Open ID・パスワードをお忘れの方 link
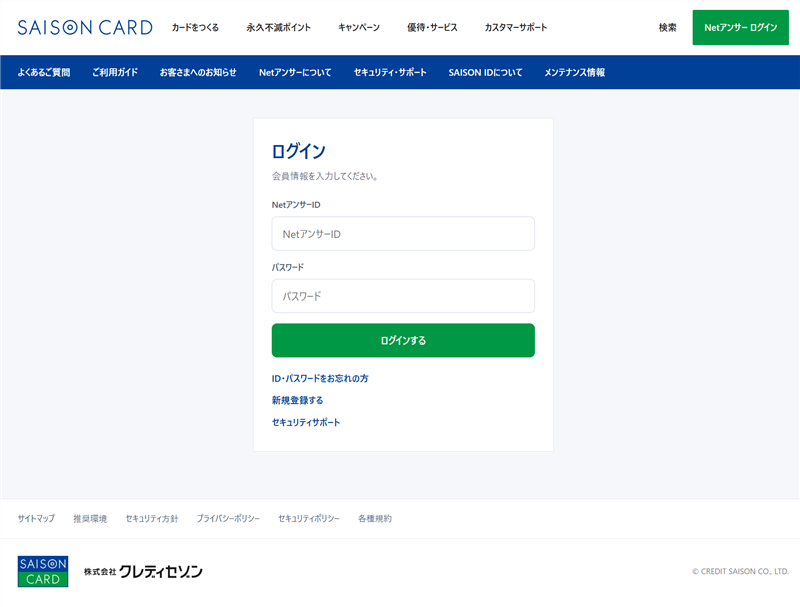800x607 pixels. pos(320,378)
